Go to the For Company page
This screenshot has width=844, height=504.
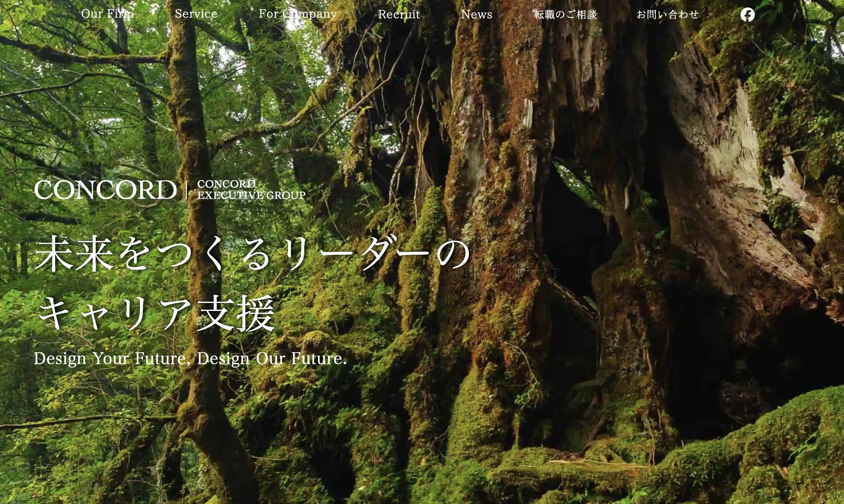click(x=297, y=14)
